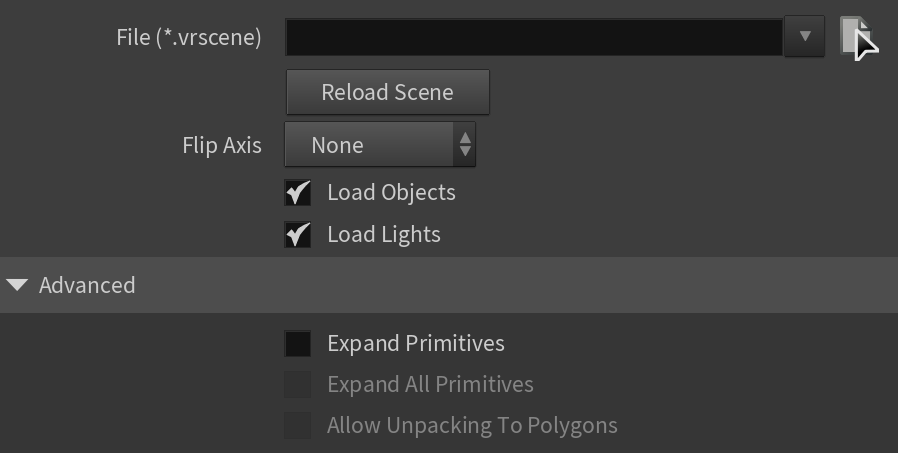Image resolution: width=898 pixels, height=453 pixels.
Task: Open the Flip Axis dropdown showing None
Action: [380, 145]
